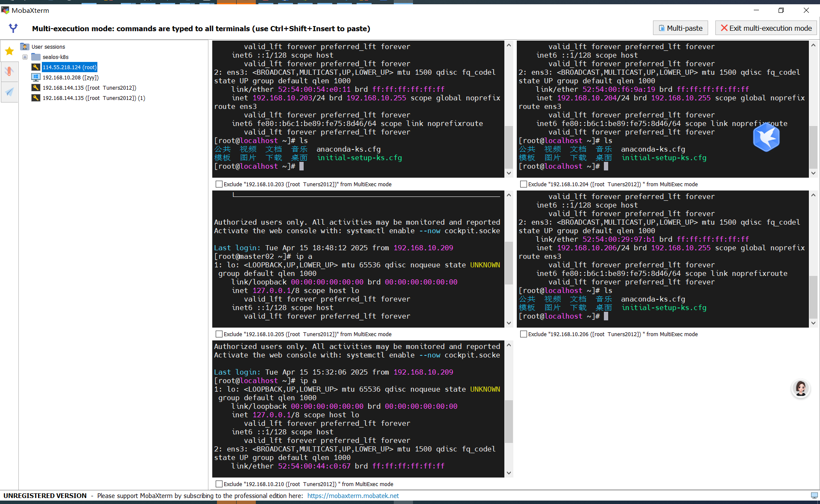Viewport: 820px width, 504px height.
Task: Exclude 192.168.10.206 from MultiExec mode
Action: point(524,334)
